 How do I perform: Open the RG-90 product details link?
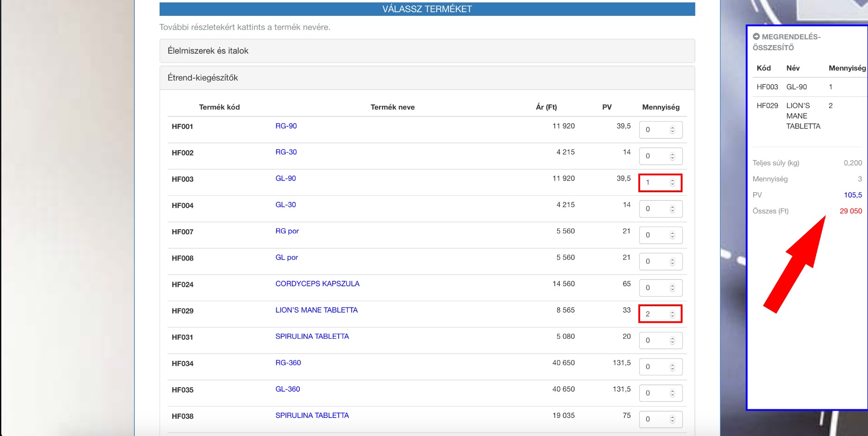point(286,126)
